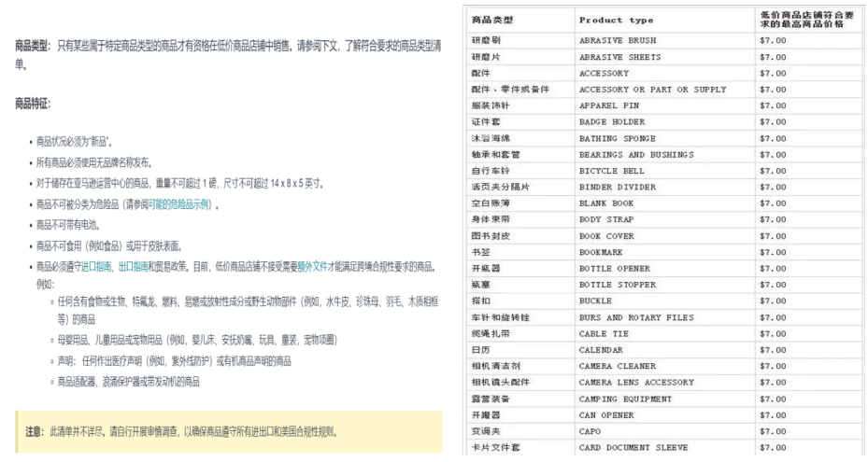Image resolution: width=868 pixels, height=462 pixels.
Task: Select the bullet 商品状况必须为'新品'
Action: [x=74, y=142]
